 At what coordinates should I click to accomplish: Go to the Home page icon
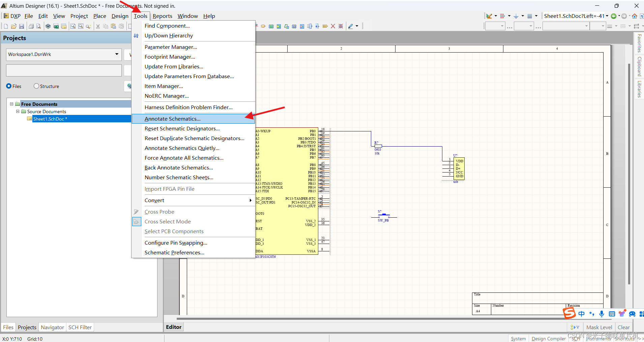pyautogui.click(x=635, y=16)
